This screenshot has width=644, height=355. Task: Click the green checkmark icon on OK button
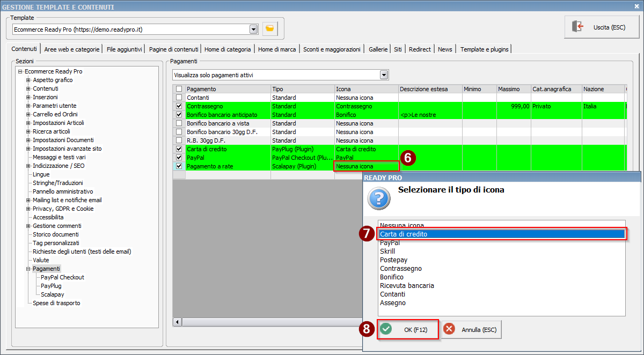tap(386, 329)
